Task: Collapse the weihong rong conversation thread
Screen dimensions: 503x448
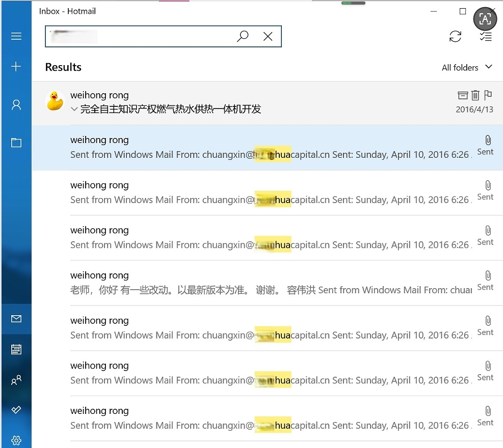Action: point(74,109)
